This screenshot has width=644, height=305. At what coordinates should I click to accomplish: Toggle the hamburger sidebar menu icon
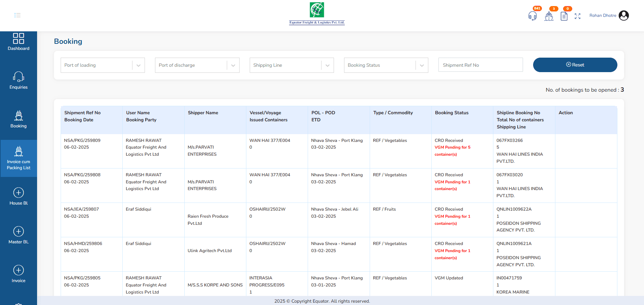coord(17,15)
